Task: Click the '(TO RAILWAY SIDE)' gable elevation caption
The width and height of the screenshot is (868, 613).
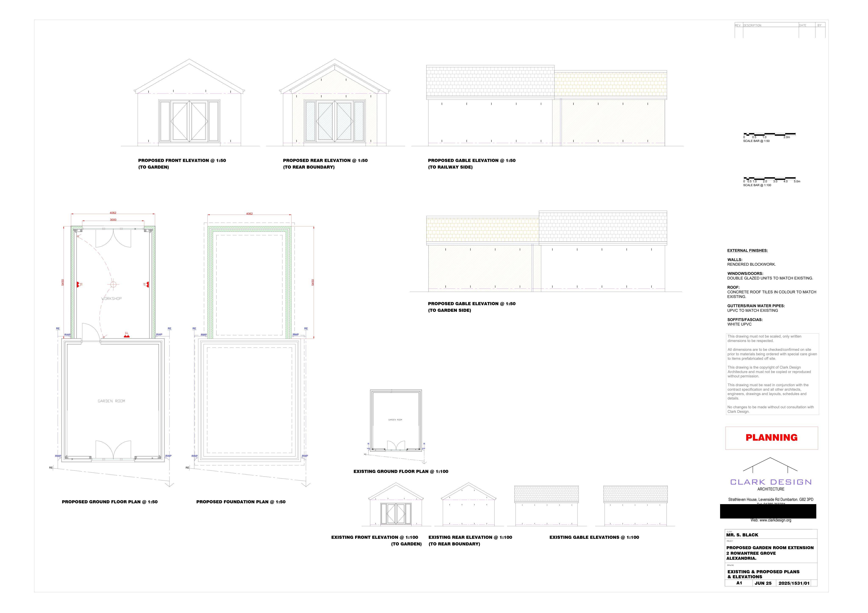Action: pos(450,167)
